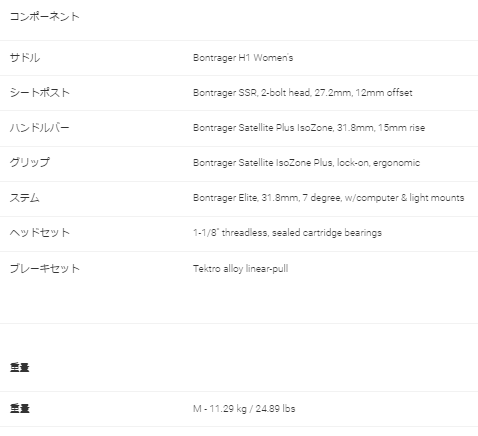This screenshot has width=478, height=436.
Task: Click the Tektro alloy linear-pull value
Action: (241, 269)
